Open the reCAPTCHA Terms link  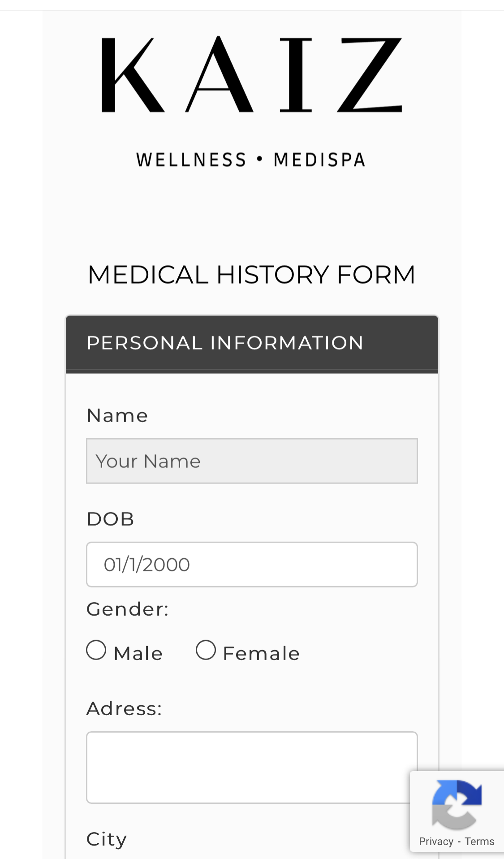479,842
